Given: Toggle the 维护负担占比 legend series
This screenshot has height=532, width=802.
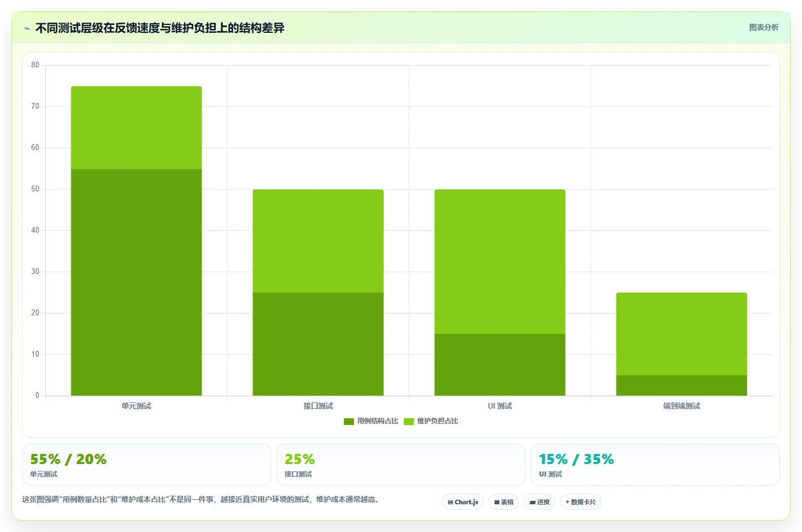Looking at the screenshot, I should 431,421.
